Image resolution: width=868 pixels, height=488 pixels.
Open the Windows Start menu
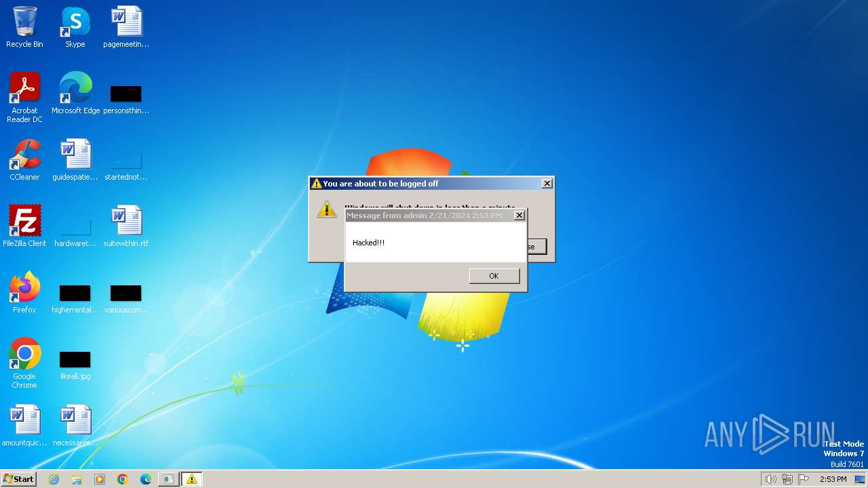[19, 479]
